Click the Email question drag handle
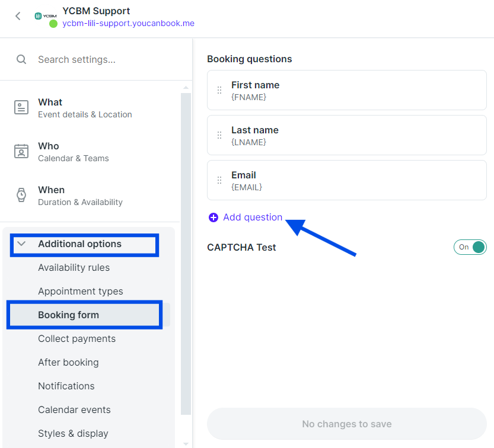This screenshot has width=494, height=448. coord(219,180)
